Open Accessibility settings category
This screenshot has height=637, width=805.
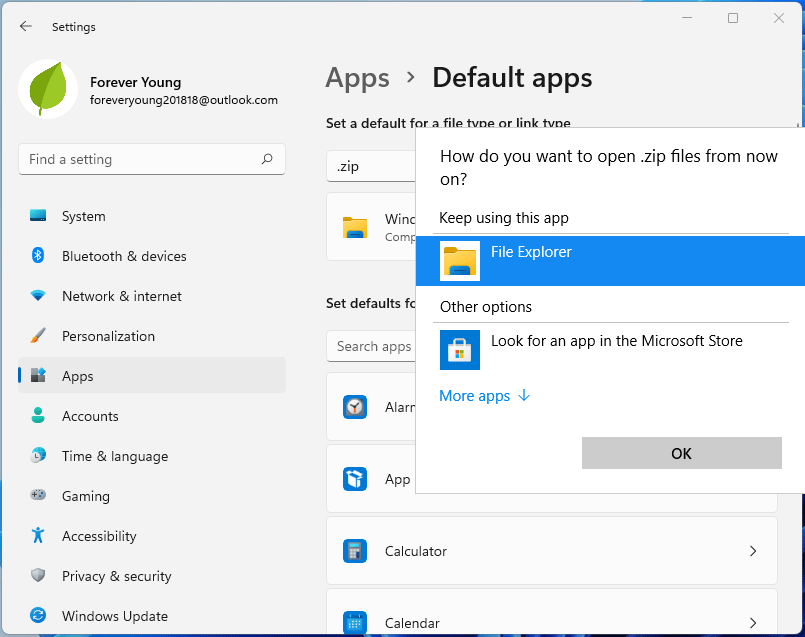[152, 536]
